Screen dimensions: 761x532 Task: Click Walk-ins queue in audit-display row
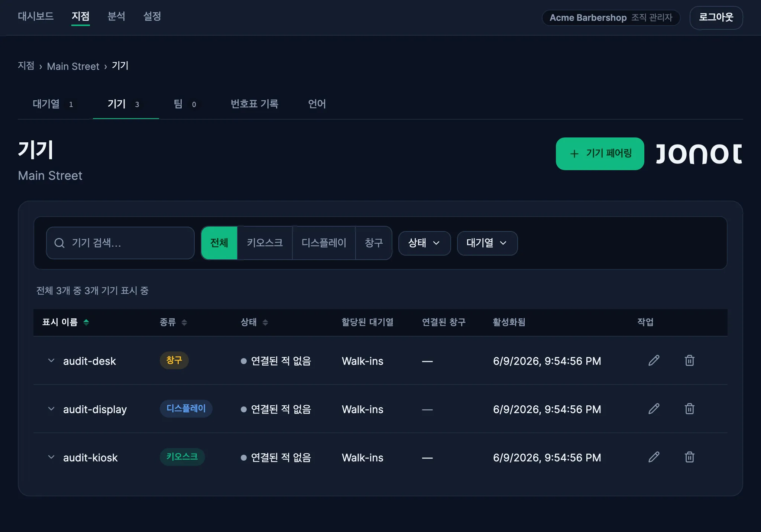click(x=362, y=409)
